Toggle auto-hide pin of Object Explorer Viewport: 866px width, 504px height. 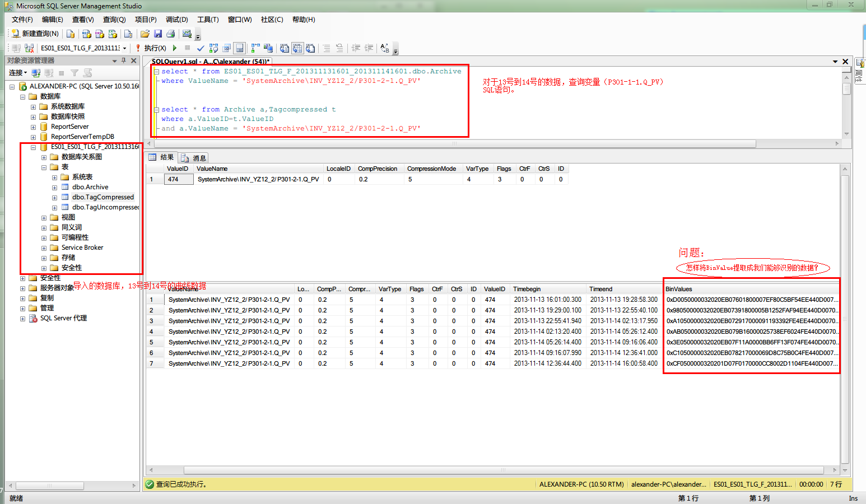point(124,60)
